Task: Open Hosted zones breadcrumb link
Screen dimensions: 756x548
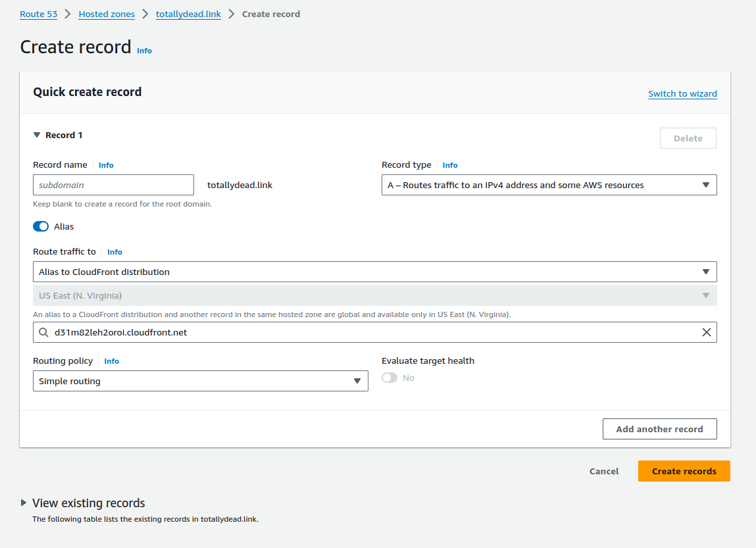Action: [107, 14]
